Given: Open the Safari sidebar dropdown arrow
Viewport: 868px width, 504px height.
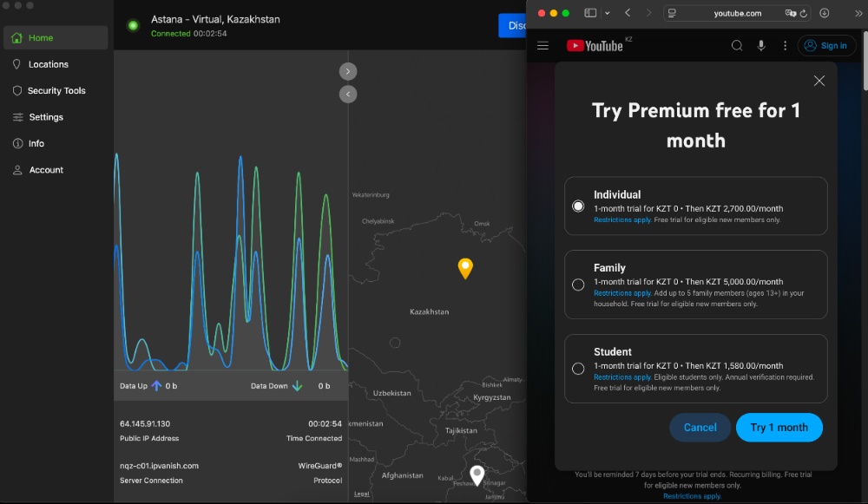Looking at the screenshot, I should point(608,13).
